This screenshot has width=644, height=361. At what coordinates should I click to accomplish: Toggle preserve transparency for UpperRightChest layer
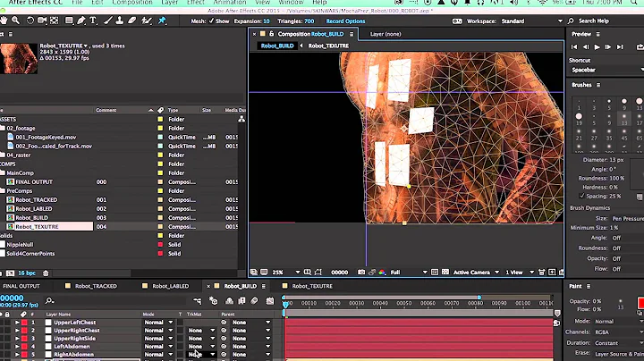(181, 331)
